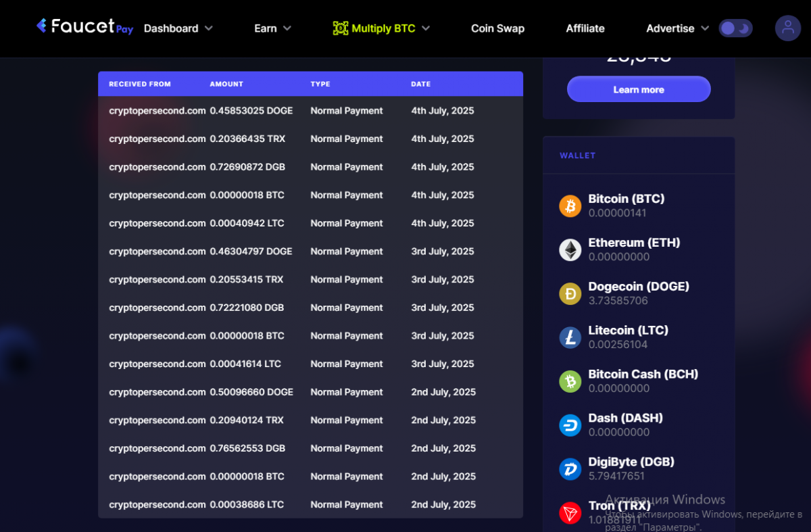Viewport: 811px width, 532px height.
Task: Click 3rd July, 2025 in 0.46304797 DOGE row
Action: [443, 251]
